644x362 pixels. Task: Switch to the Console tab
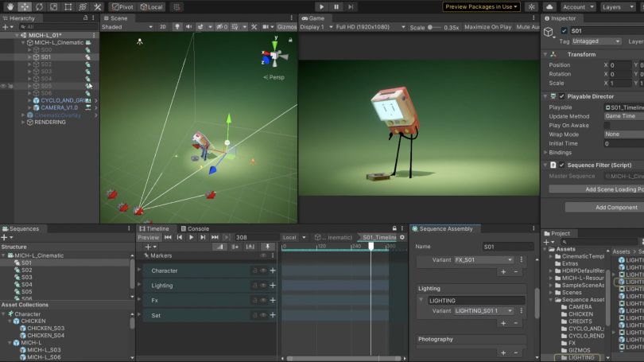tap(195, 228)
